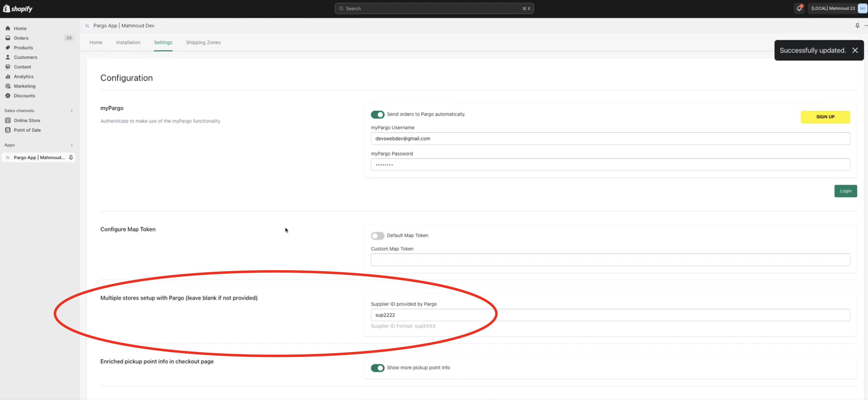Click the Content sidebar icon
The height and width of the screenshot is (400, 868).
(8, 67)
